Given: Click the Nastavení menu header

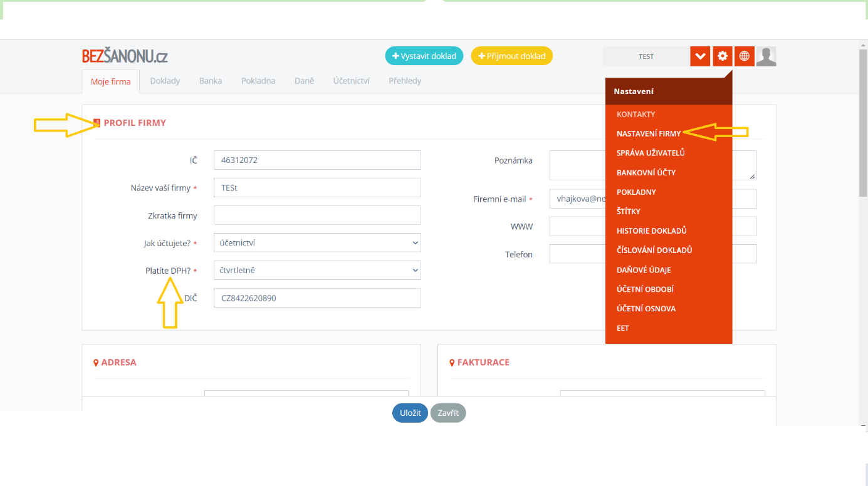Looking at the screenshot, I should click(x=669, y=91).
